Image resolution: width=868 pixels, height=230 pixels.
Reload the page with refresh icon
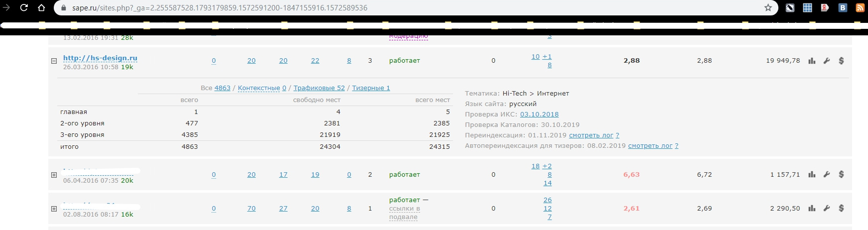click(24, 7)
